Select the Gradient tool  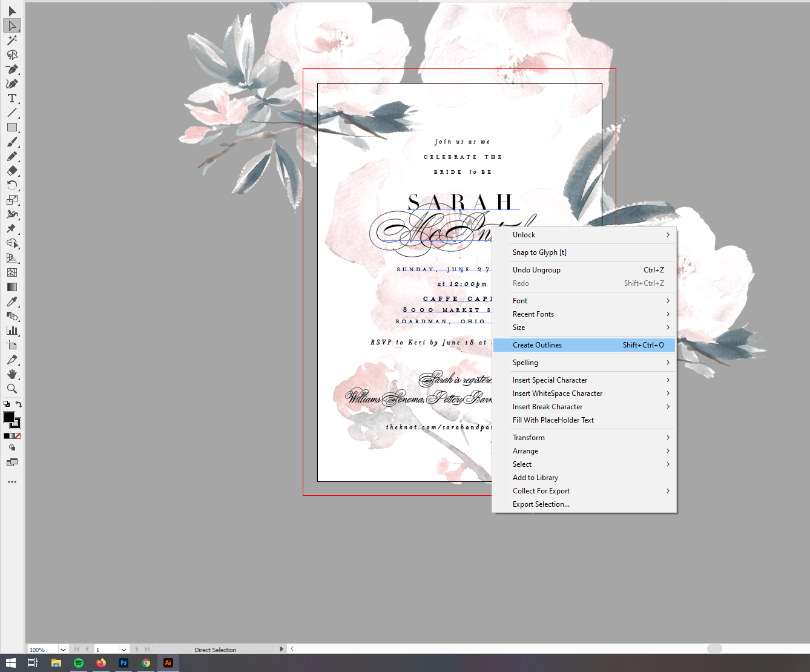tap(12, 287)
